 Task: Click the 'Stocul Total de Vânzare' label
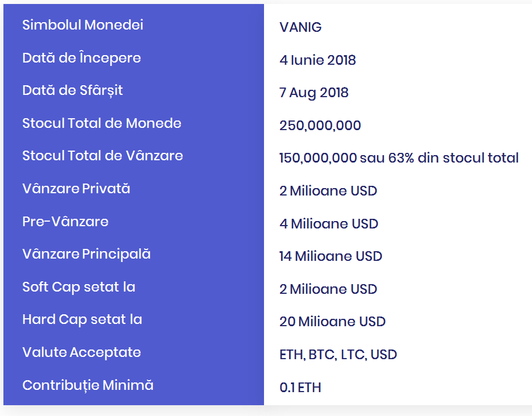(102, 156)
